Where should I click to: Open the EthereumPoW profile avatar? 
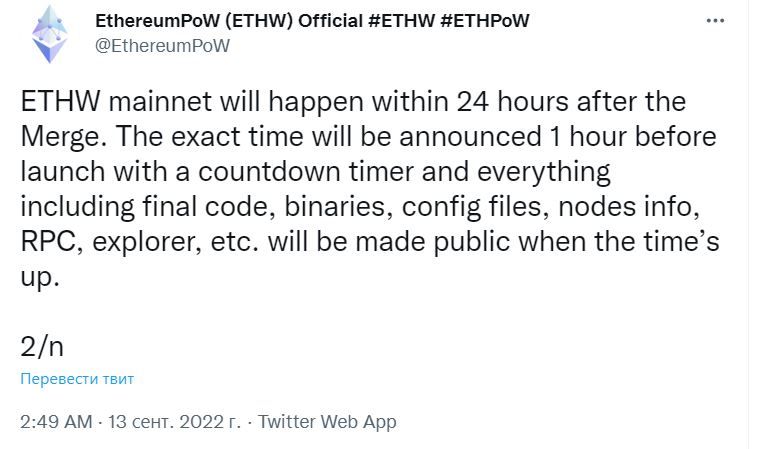pos(49,34)
